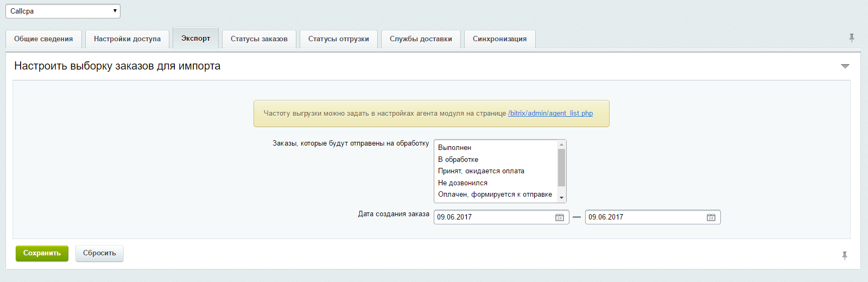Viewport: 868px width, 282px height.
Task: Switch to Службы доставки tab
Action: click(421, 39)
